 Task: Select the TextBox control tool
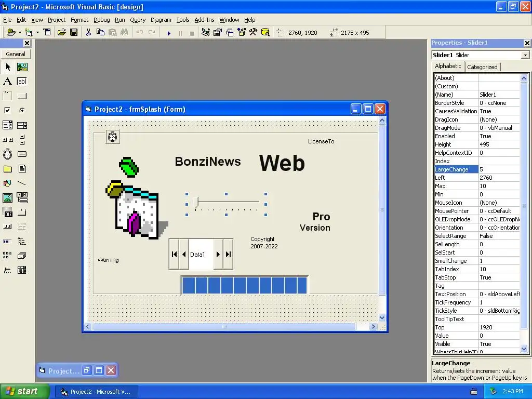(22, 82)
